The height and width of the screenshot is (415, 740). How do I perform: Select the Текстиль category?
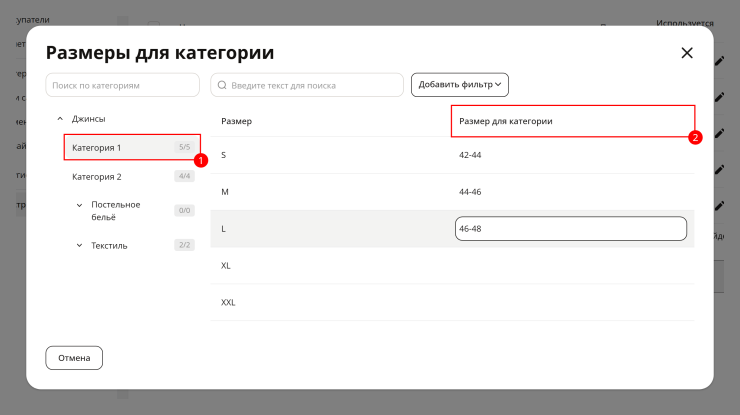109,246
